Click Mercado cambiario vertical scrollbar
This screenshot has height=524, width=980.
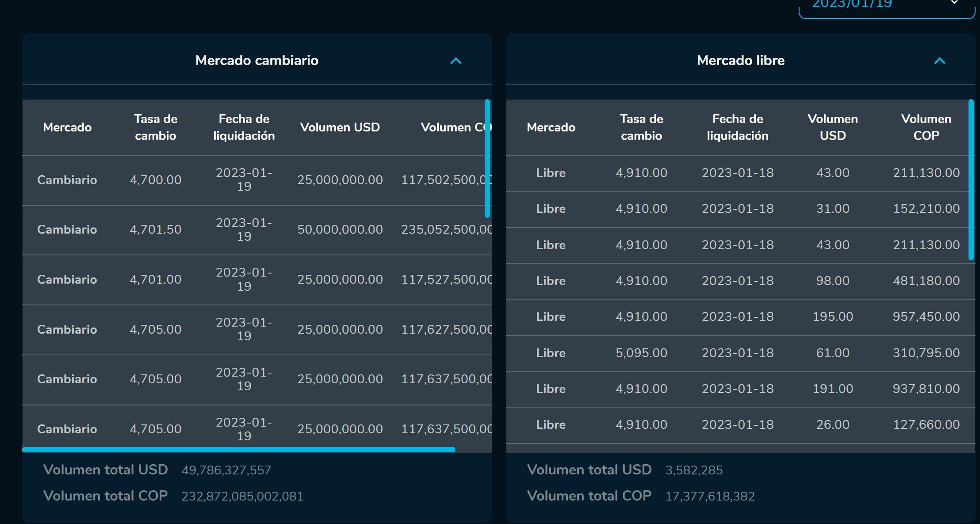(x=487, y=158)
